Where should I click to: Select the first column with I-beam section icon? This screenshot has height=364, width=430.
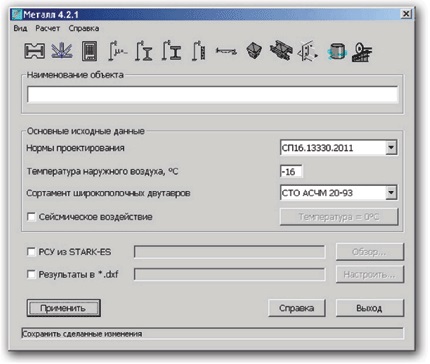pyautogui.click(x=144, y=51)
